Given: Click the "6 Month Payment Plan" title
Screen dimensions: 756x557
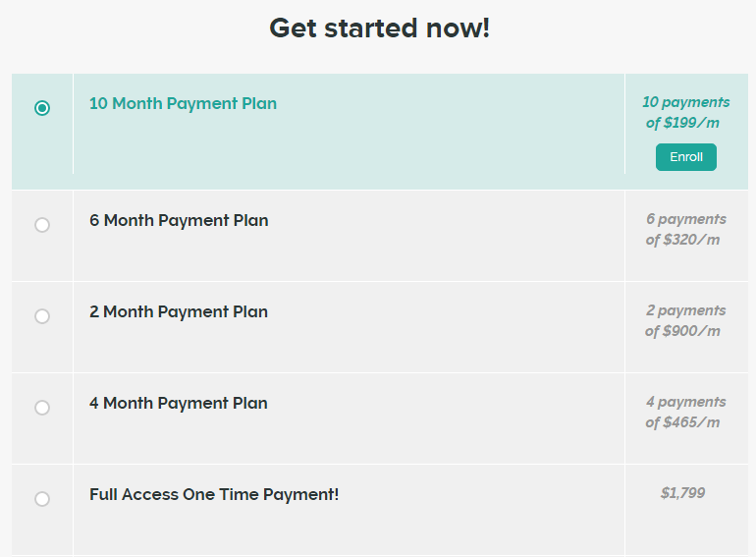Looking at the screenshot, I should (x=179, y=220).
